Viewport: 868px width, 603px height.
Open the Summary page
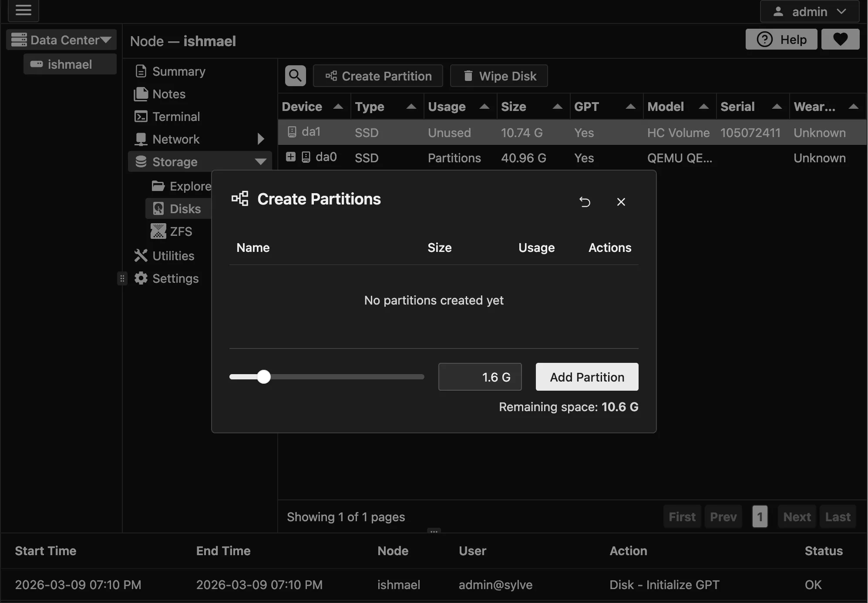click(178, 71)
